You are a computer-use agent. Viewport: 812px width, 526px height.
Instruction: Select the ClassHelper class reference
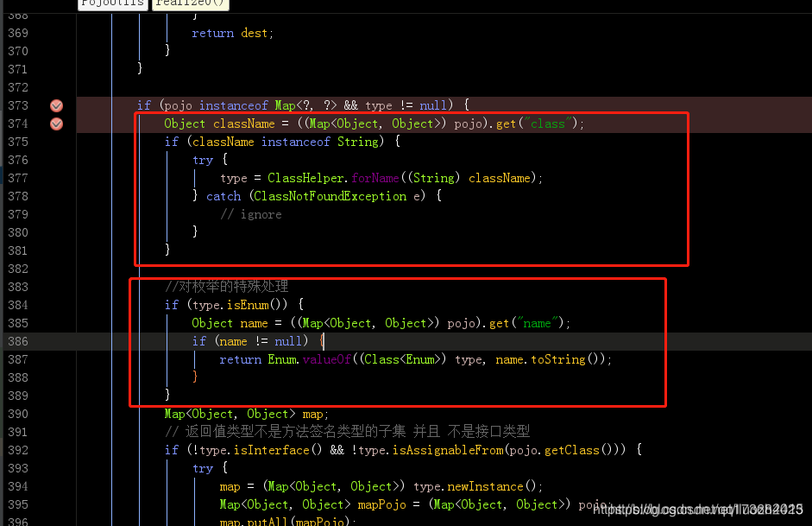[x=305, y=178]
